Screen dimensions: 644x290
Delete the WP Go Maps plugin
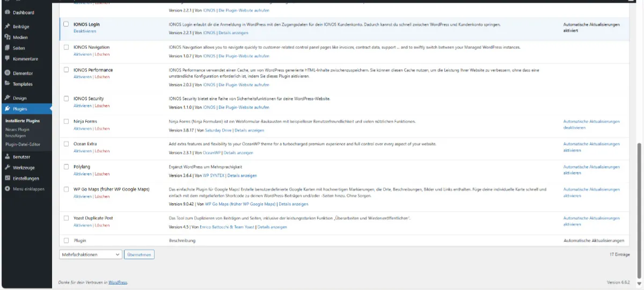[x=102, y=197]
